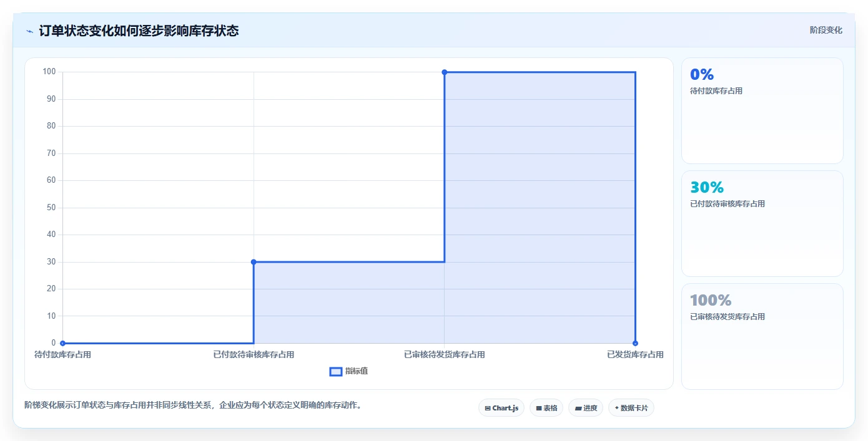Click the 待付款库存占用 x-axis label
Image resolution: width=868 pixels, height=441 pixels.
coord(62,355)
